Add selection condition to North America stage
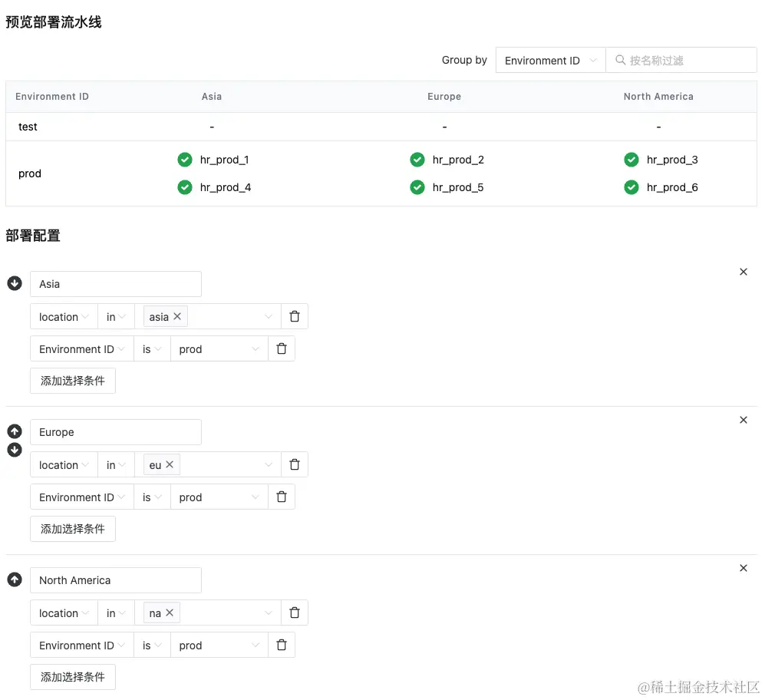The width and height of the screenshot is (765, 700). tap(73, 676)
